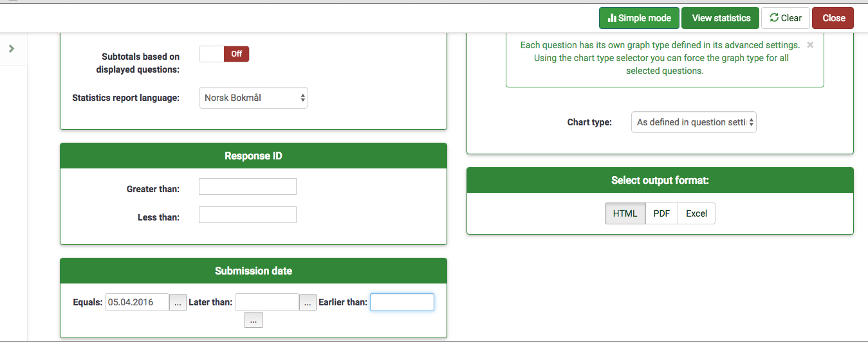This screenshot has width=868, height=342.
Task: Open the Chart type selector
Action: click(x=693, y=122)
